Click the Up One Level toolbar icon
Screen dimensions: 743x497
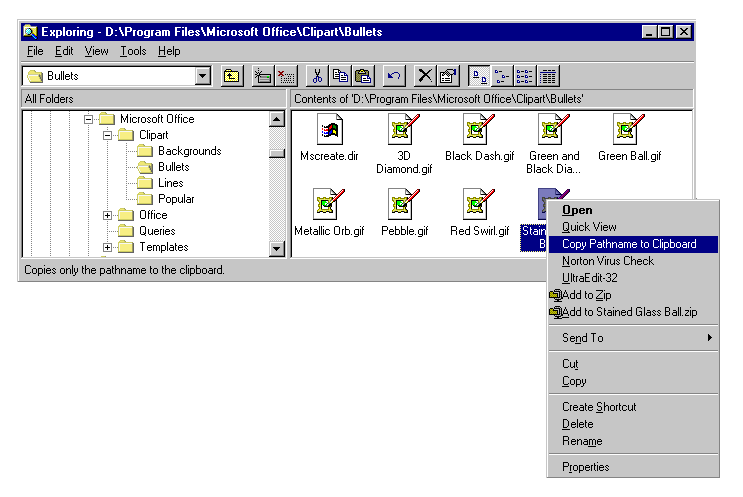[x=232, y=76]
